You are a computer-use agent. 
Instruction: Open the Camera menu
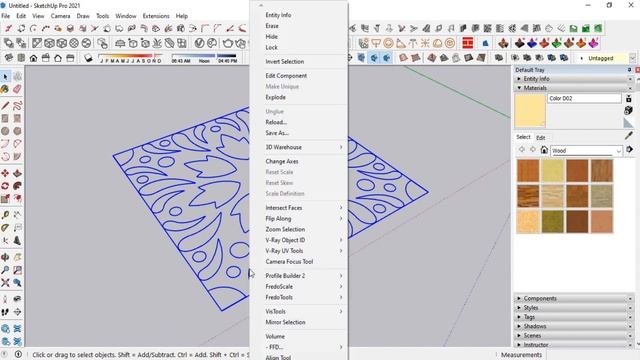60,16
